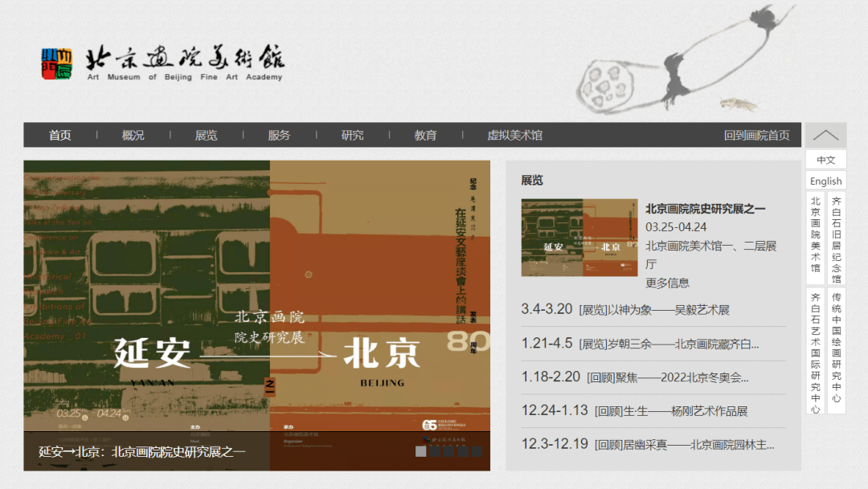868x489 pixels.
Task: Click the collapse arrow above 中文
Action: (825, 135)
